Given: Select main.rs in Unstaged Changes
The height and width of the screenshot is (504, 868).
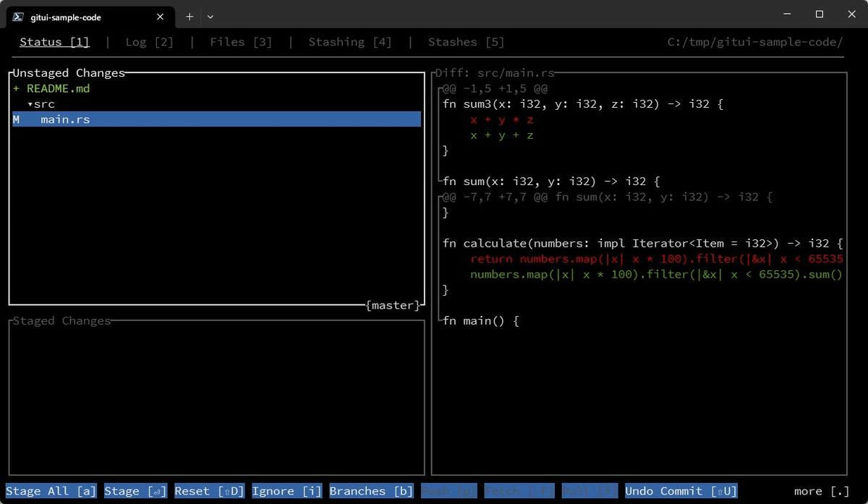Looking at the screenshot, I should [216, 119].
